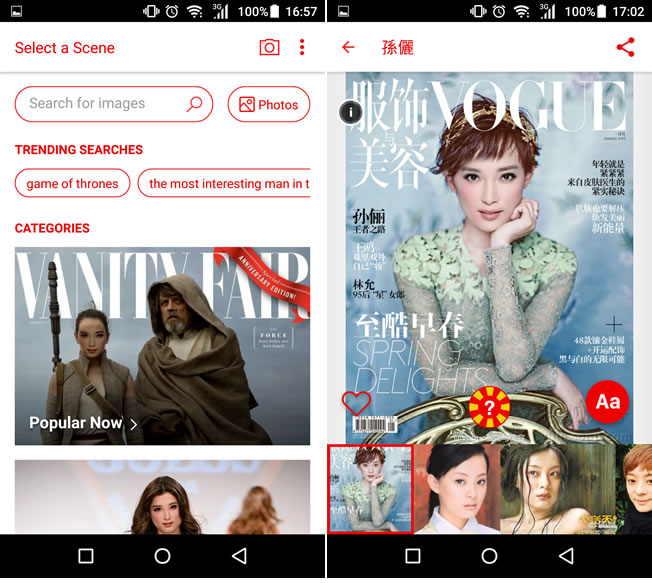This screenshot has height=583, width=652.
Task: Tap Back triangle on right phone navigation bar
Action: 566,556
